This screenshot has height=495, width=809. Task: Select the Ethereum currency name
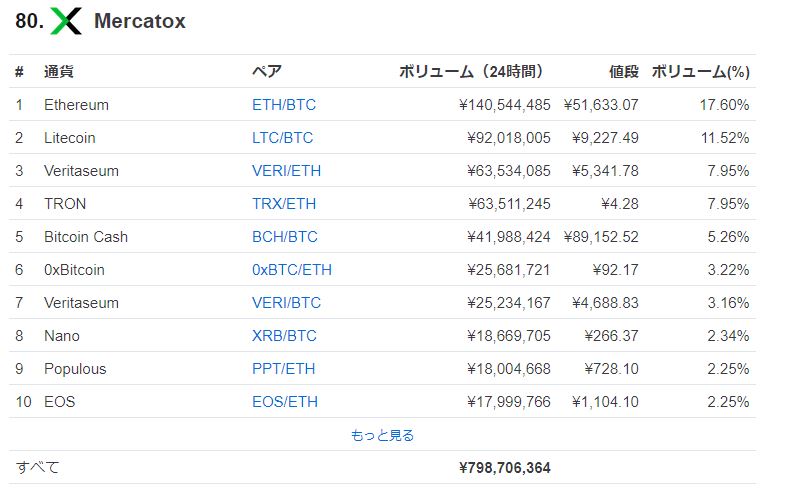pyautogui.click(x=76, y=105)
